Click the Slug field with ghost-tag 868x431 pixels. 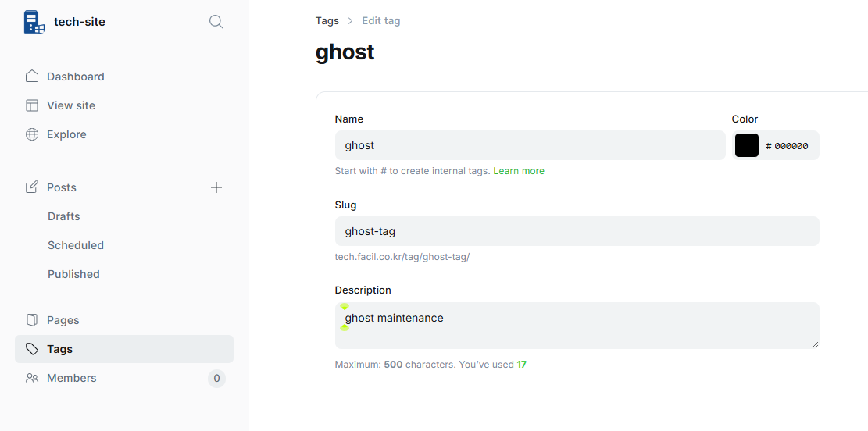pos(577,231)
